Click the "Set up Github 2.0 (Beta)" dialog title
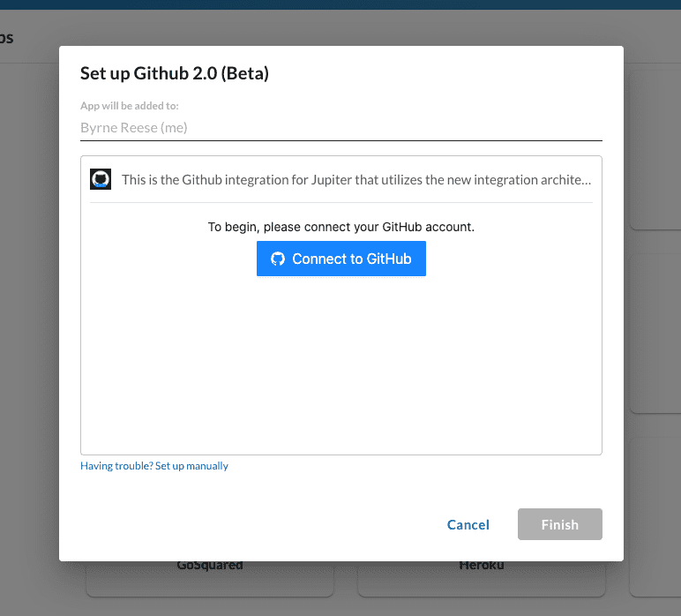 pyautogui.click(x=175, y=73)
